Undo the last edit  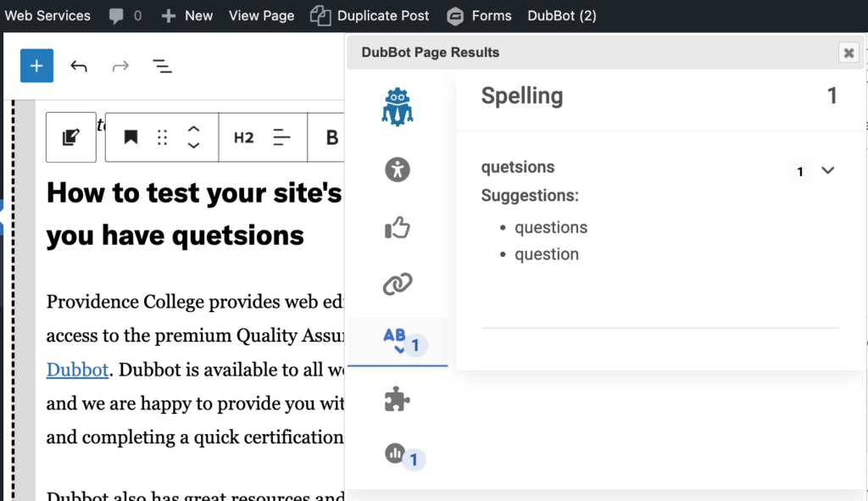tap(79, 66)
